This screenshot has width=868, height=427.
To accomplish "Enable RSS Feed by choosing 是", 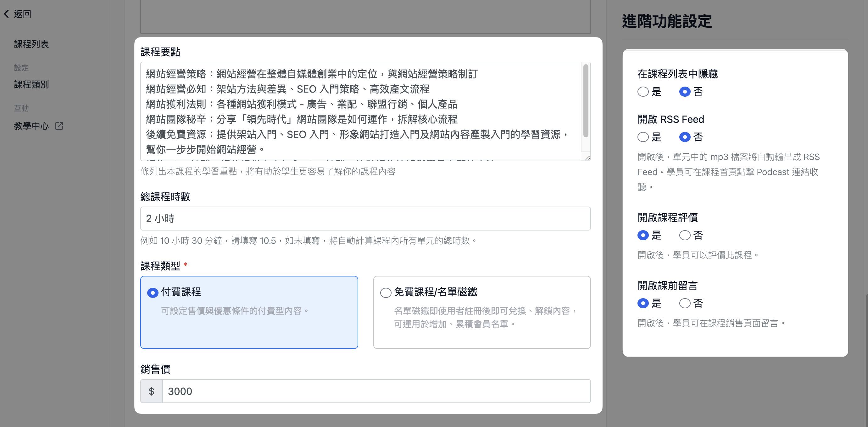I will pos(643,137).
